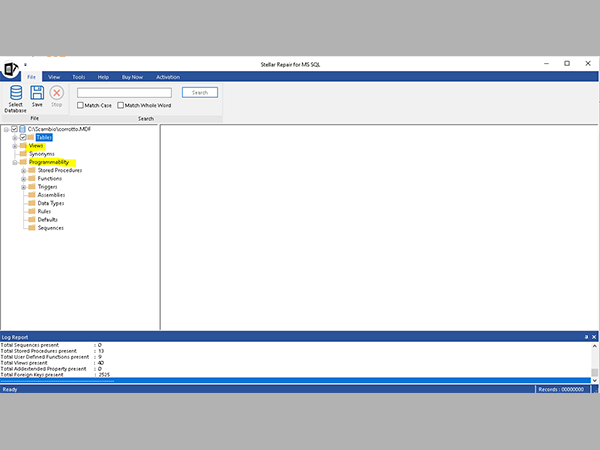Click the Total Stored Procedures present log line
600x450 pixels.
52,351
